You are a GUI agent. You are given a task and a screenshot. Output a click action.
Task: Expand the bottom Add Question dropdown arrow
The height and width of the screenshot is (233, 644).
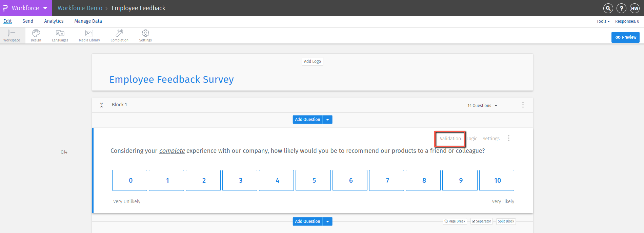(x=327, y=221)
